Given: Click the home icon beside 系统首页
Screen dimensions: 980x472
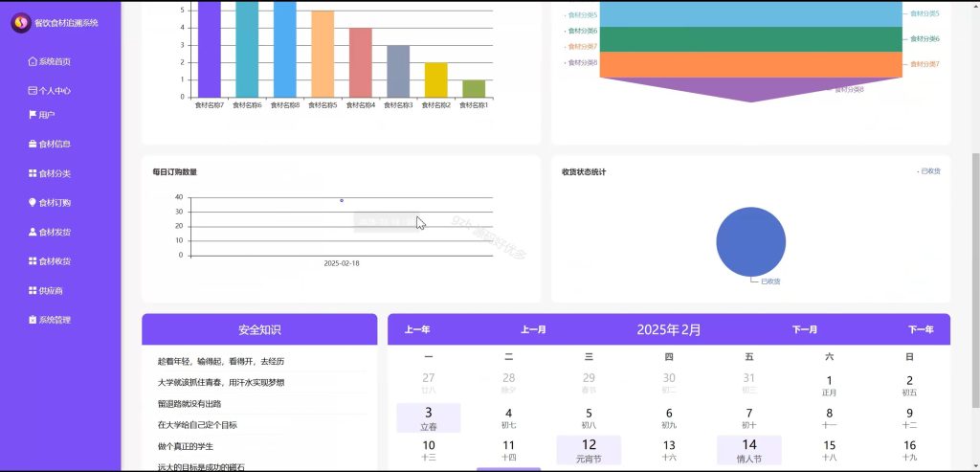Looking at the screenshot, I should 33,61.
